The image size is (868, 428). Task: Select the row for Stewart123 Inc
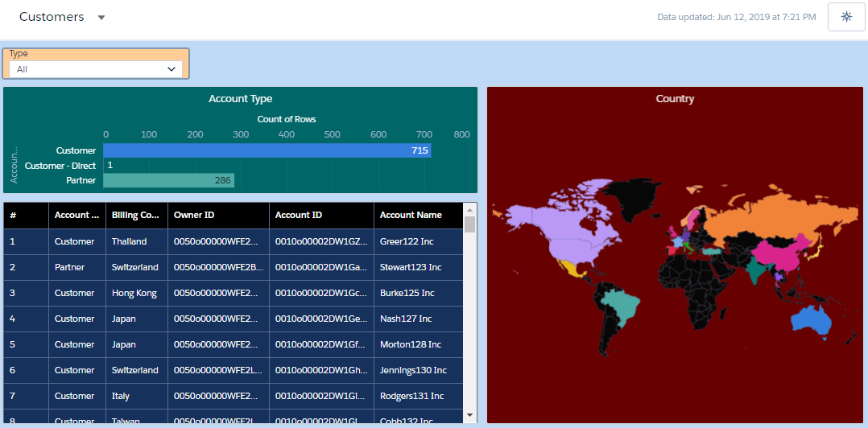(411, 267)
